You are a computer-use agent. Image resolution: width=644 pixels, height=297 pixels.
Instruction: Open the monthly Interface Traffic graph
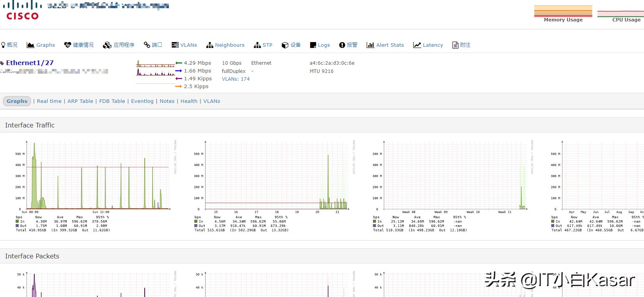point(453,186)
